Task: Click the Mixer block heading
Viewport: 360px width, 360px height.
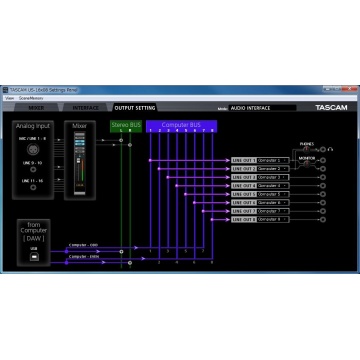Action: 80,126
